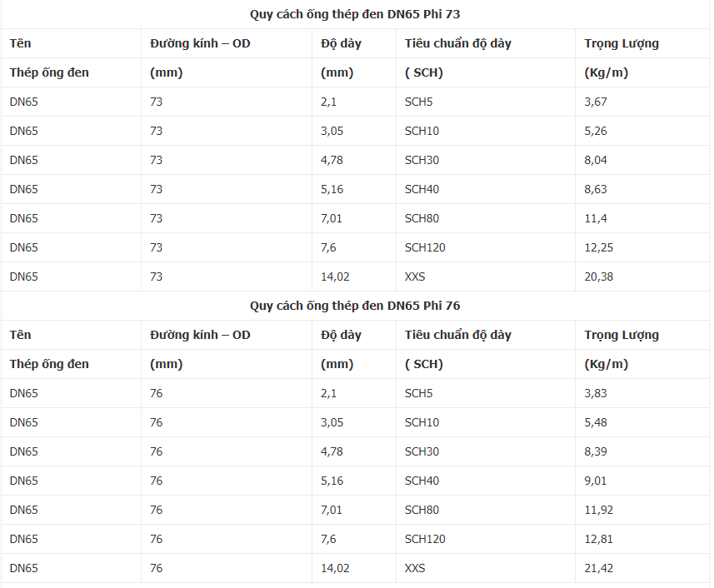
Task: Click the 5,48 weight value
Action: coord(596,422)
